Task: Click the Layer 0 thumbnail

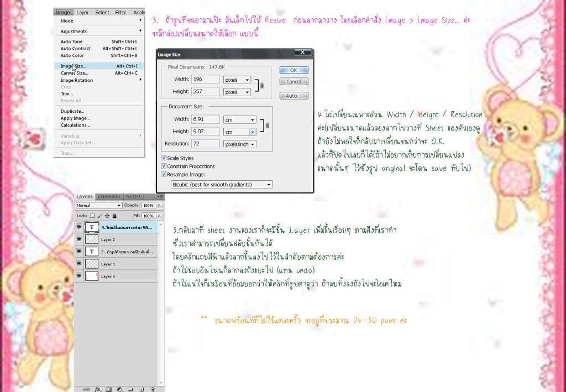Action: [x=92, y=276]
